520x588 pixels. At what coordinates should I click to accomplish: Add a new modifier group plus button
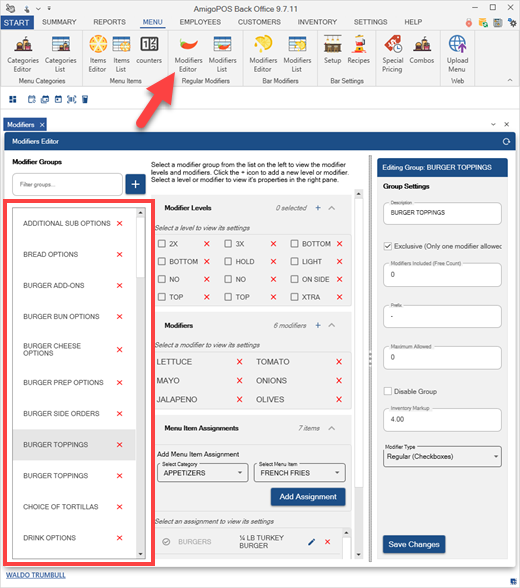coord(135,184)
